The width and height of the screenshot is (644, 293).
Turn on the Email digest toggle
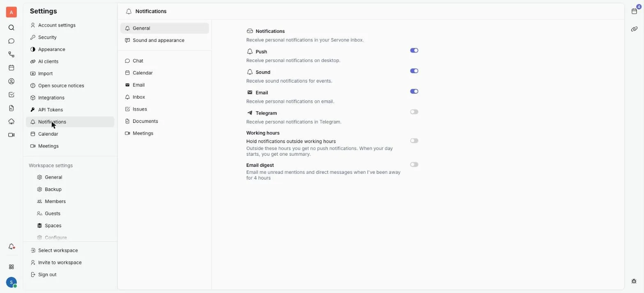pyautogui.click(x=414, y=164)
